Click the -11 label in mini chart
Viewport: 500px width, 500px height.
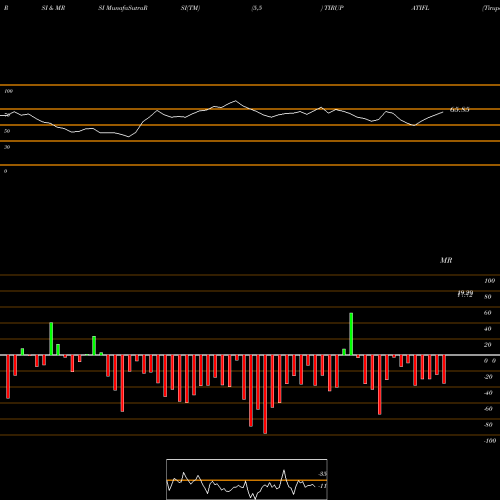(x=322, y=486)
